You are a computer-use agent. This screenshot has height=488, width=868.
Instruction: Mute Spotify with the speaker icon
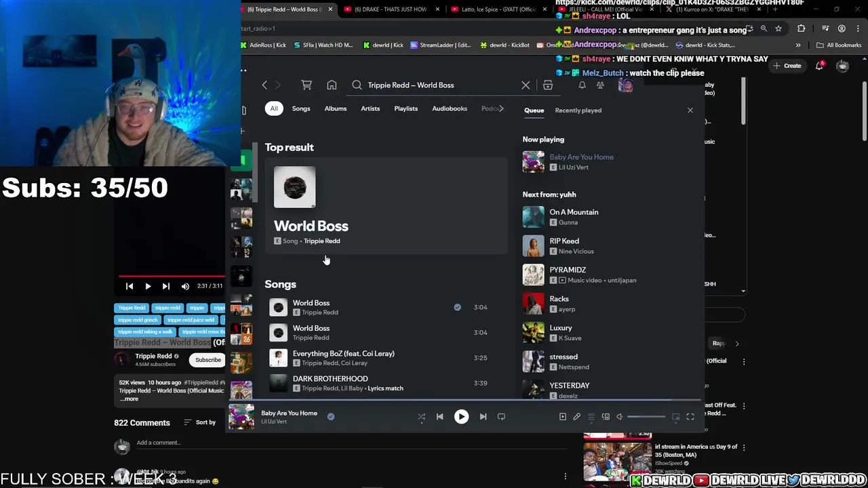click(619, 417)
